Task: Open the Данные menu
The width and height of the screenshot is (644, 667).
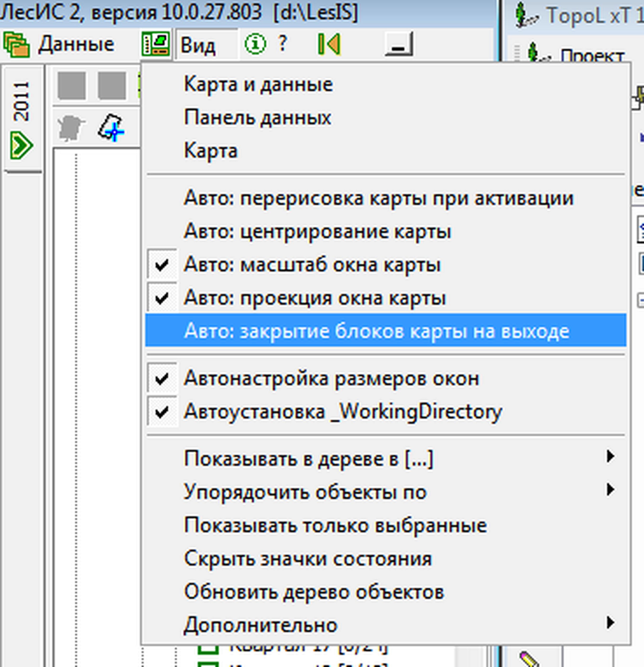Action: tap(76, 44)
